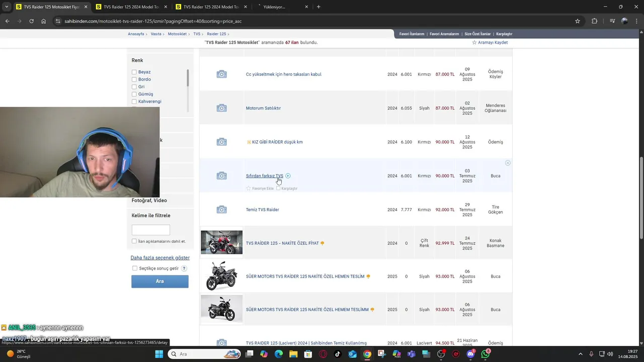Expand the 'Fotoğraf, Video' filter section

(149, 201)
